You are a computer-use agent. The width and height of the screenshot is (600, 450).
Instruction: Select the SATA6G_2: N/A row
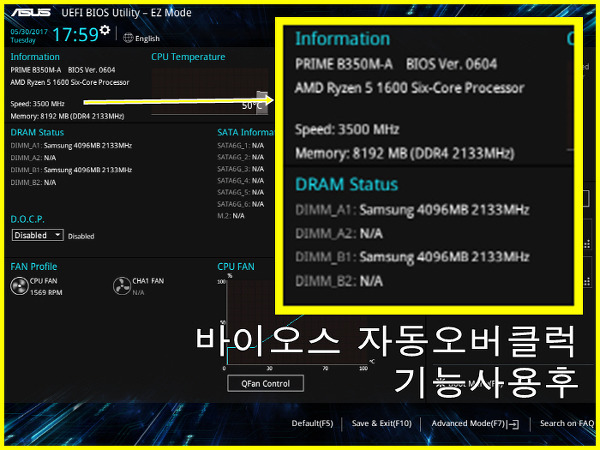pyautogui.click(x=240, y=157)
